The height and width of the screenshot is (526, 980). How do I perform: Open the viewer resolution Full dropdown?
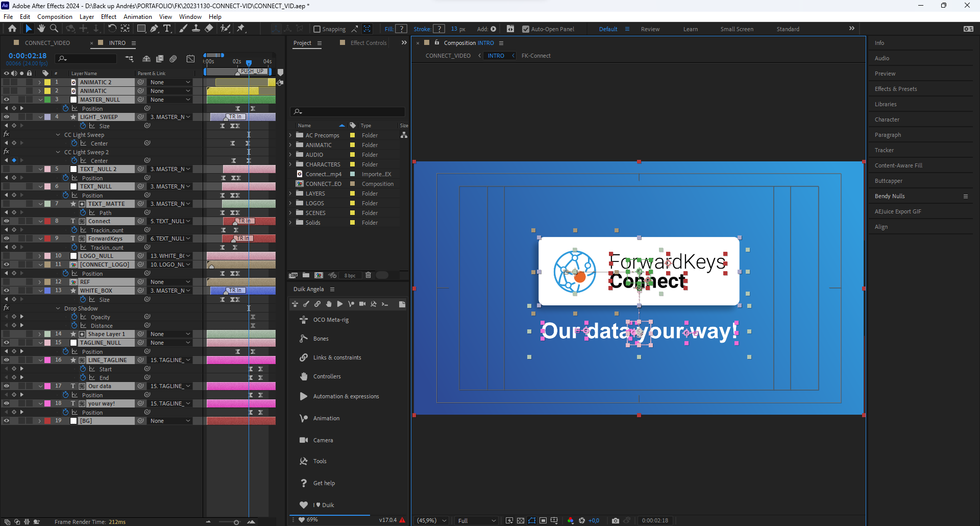pyautogui.click(x=477, y=520)
